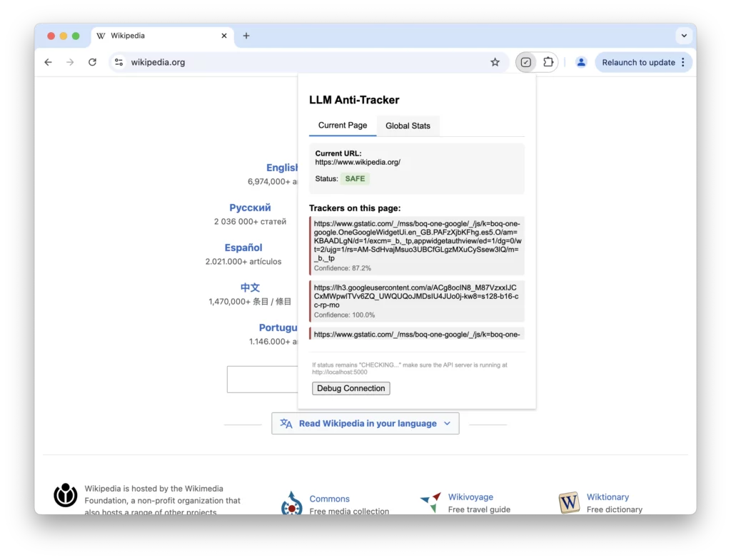Click the LLM Anti-Tracker extension icon
The image size is (731, 560).
[526, 62]
